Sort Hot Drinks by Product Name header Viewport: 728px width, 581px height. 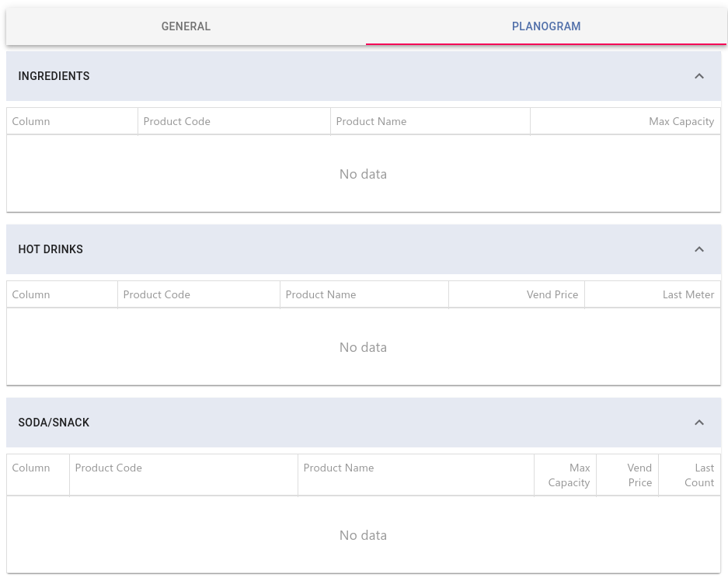[364, 294]
